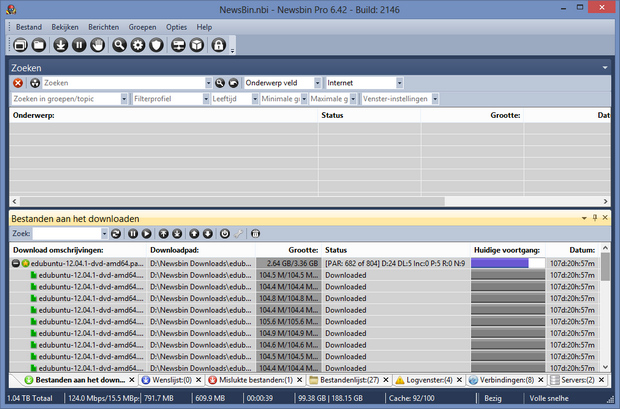Pause all downloads with the main toolbar pause icon

tap(79, 45)
